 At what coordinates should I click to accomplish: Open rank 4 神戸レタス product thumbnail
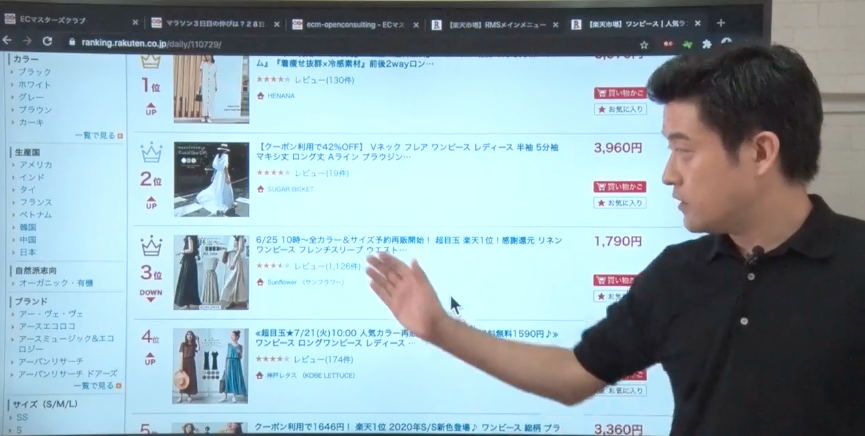[210, 366]
